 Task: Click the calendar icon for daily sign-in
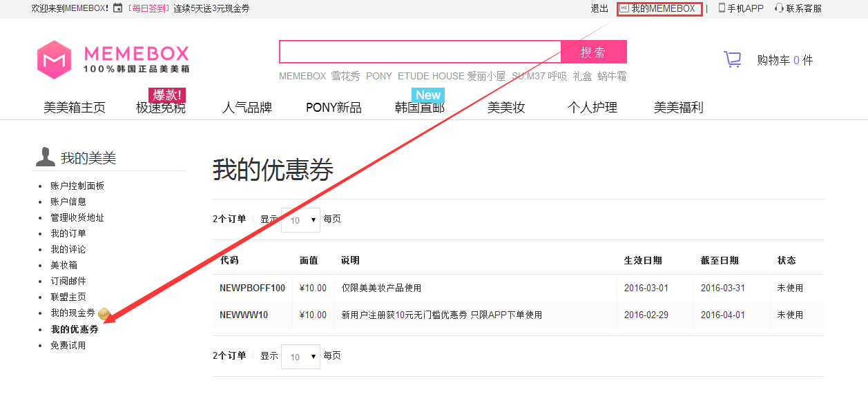pos(118,8)
